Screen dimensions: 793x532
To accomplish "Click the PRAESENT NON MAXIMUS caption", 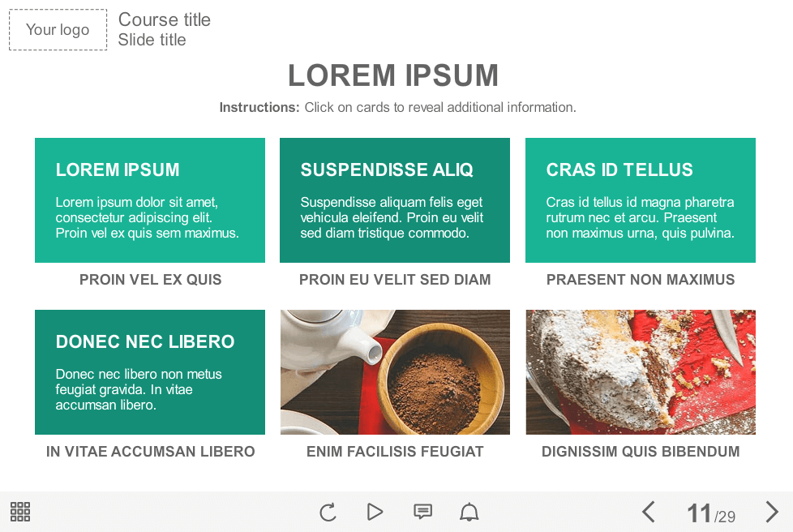I will (641, 280).
